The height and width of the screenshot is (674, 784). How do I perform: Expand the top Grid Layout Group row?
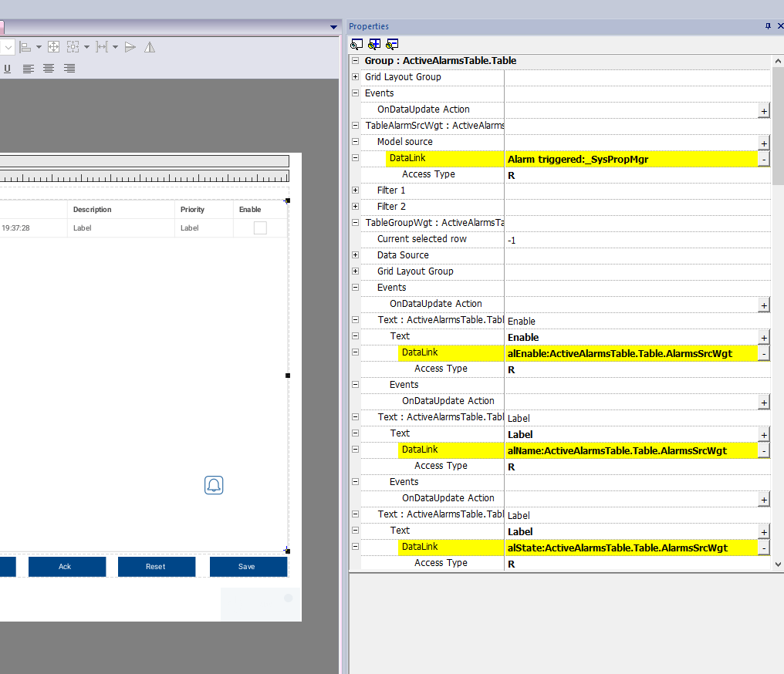pyautogui.click(x=355, y=77)
